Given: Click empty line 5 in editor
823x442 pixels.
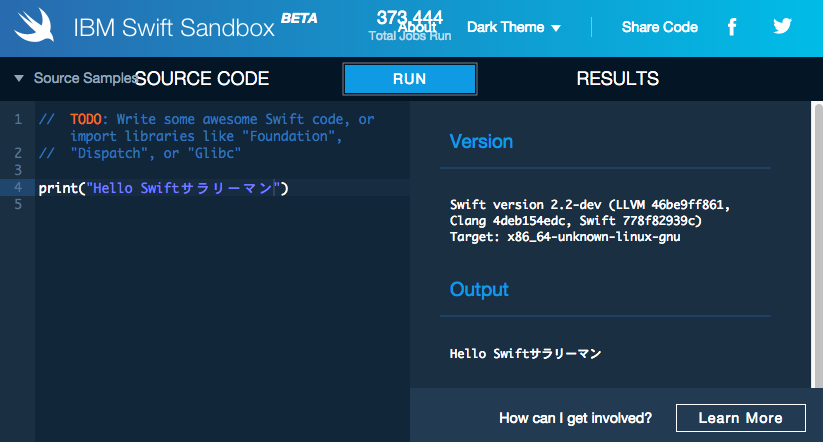Looking at the screenshot, I should tap(223, 205).
